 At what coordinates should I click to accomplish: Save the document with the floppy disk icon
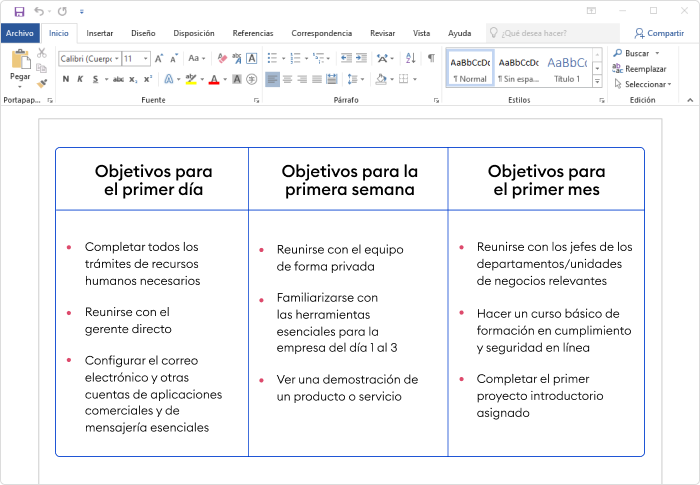coord(19,12)
